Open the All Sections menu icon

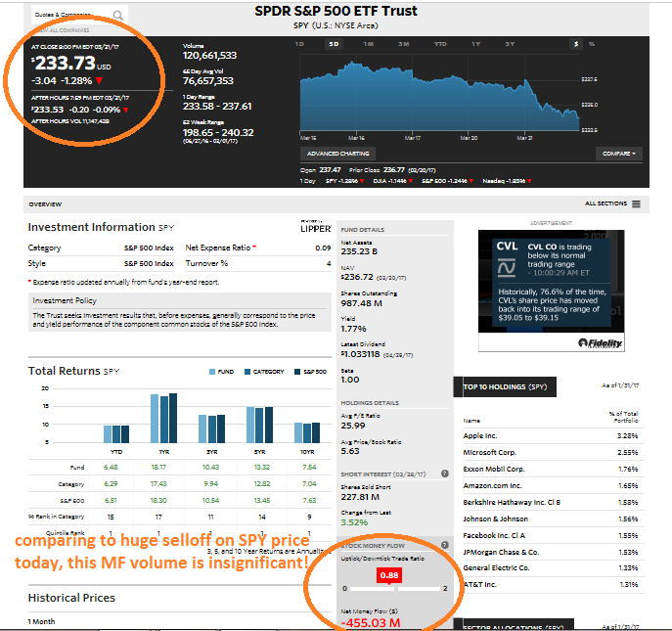637,203
